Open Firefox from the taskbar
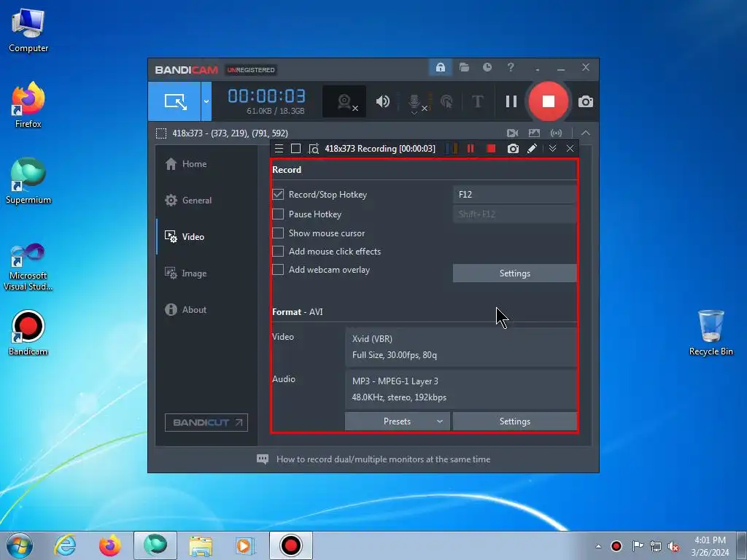 pos(110,545)
